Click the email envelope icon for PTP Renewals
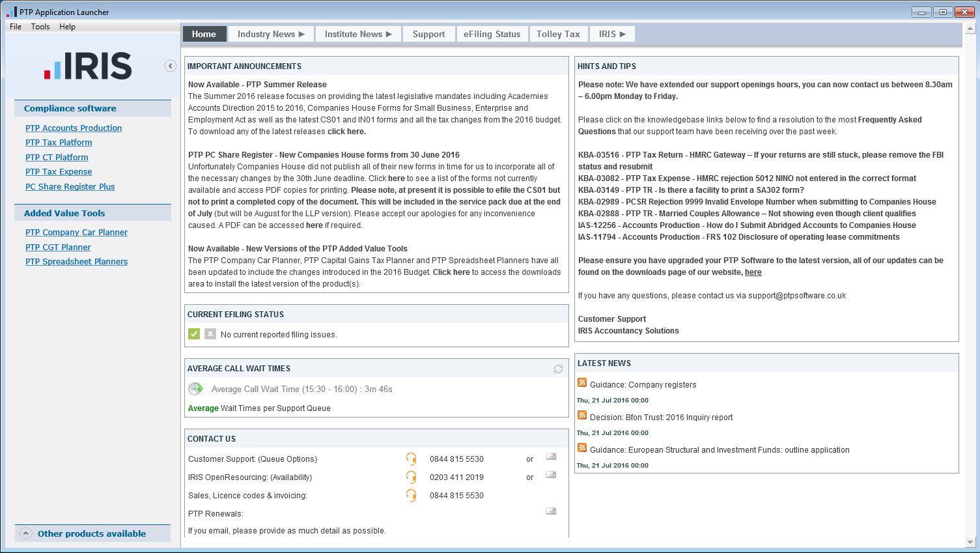The image size is (980, 553). click(551, 511)
